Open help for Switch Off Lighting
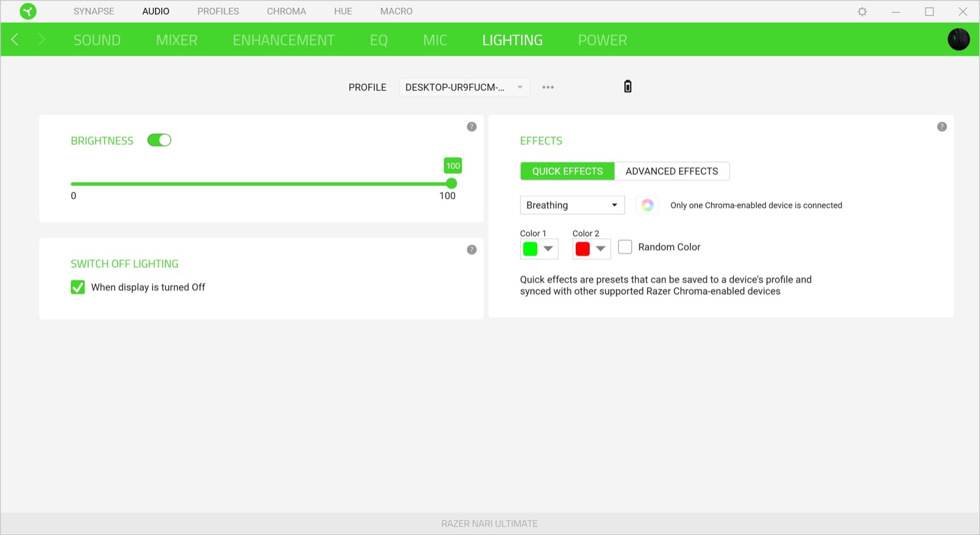 click(472, 250)
